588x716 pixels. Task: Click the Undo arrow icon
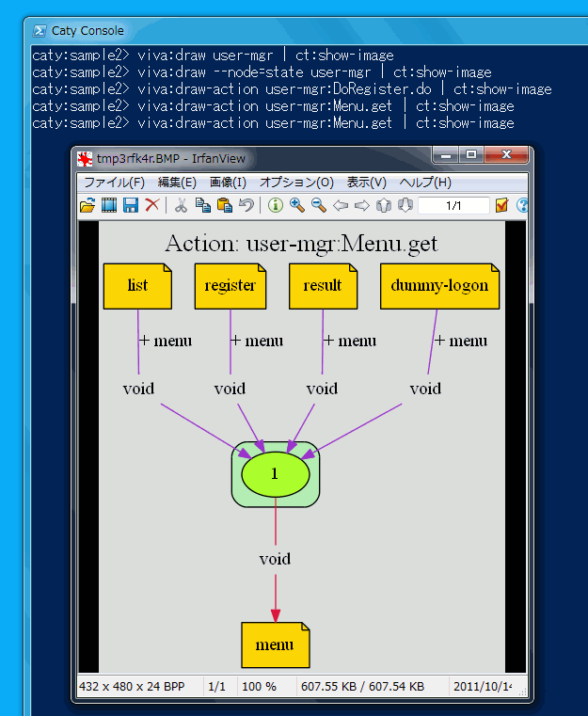coord(246,205)
